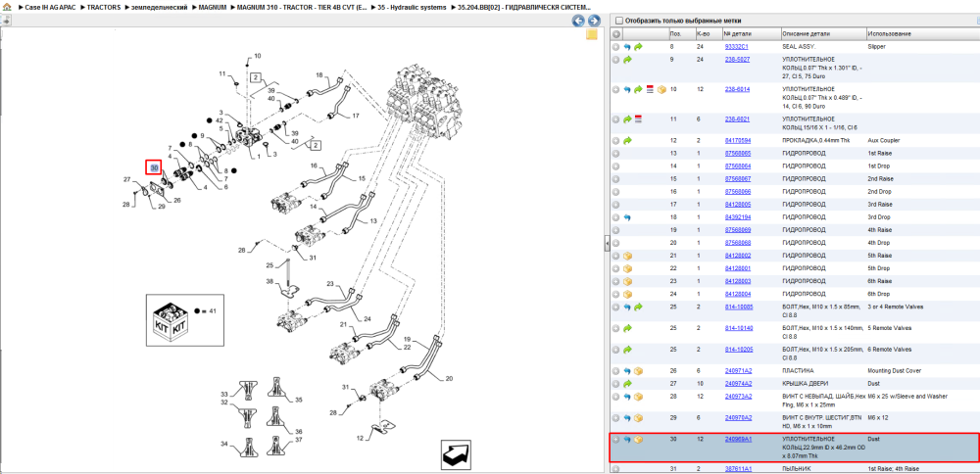Click the gray round button for part 87568064
Image resolution: width=980 pixels, height=474 pixels.
click(x=615, y=166)
